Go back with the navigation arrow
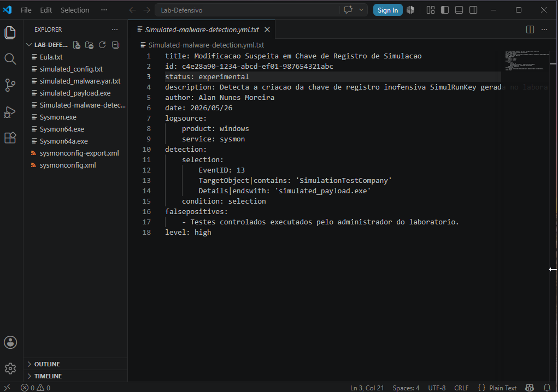558x392 pixels. [x=132, y=10]
